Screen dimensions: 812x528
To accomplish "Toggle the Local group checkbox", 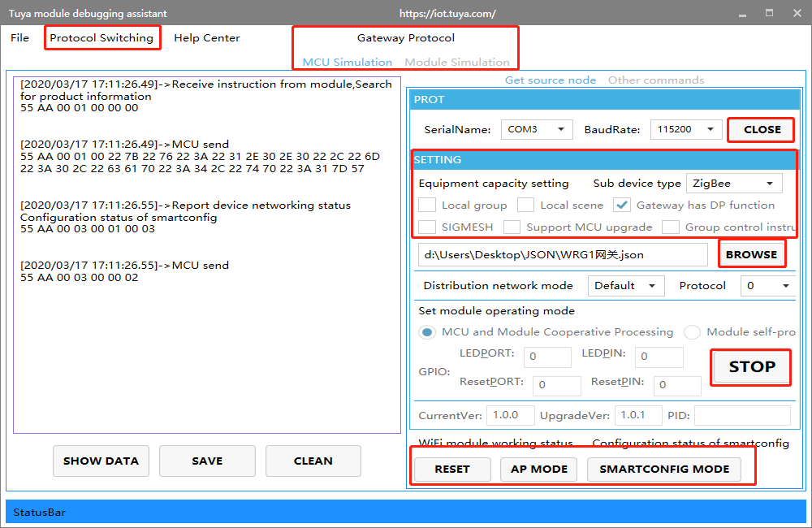I will coord(427,206).
